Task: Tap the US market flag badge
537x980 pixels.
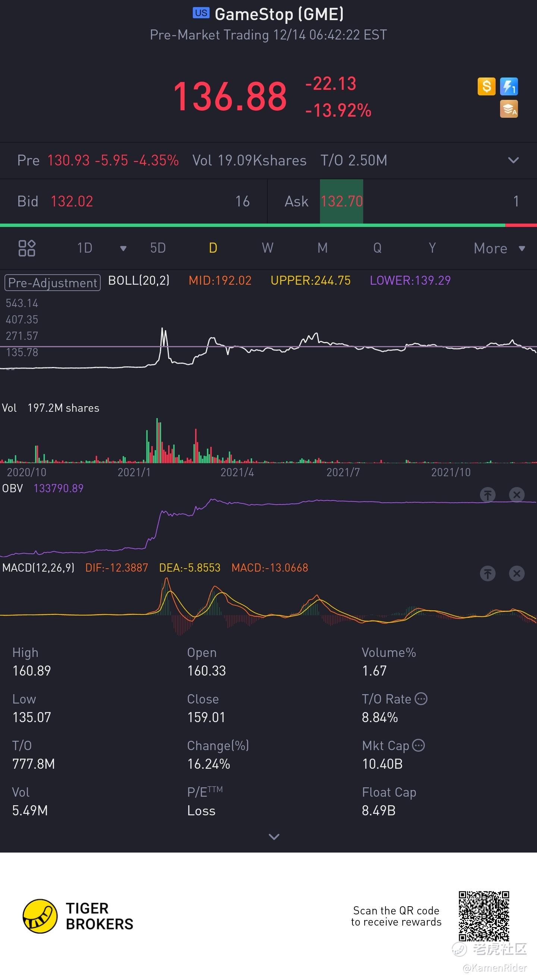Action: 201,13
